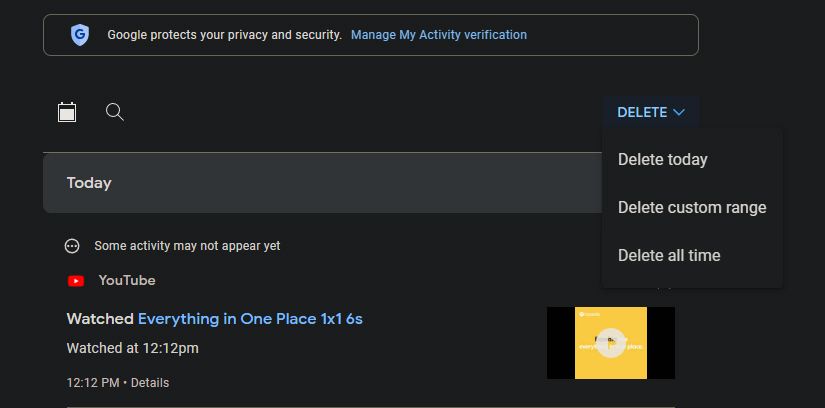
Task: Select Delete today from the menu
Action: click(x=662, y=159)
